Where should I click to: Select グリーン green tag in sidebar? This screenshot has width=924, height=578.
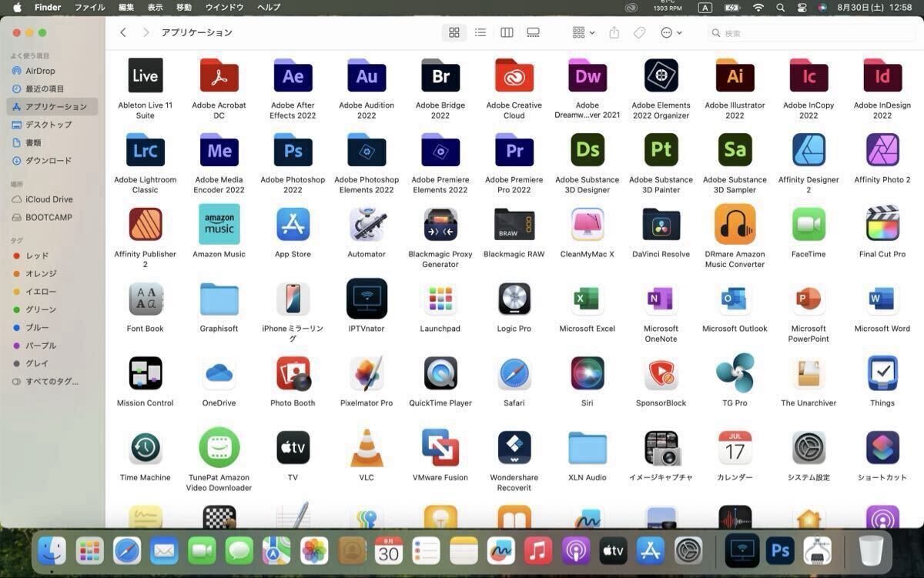pos(52,309)
